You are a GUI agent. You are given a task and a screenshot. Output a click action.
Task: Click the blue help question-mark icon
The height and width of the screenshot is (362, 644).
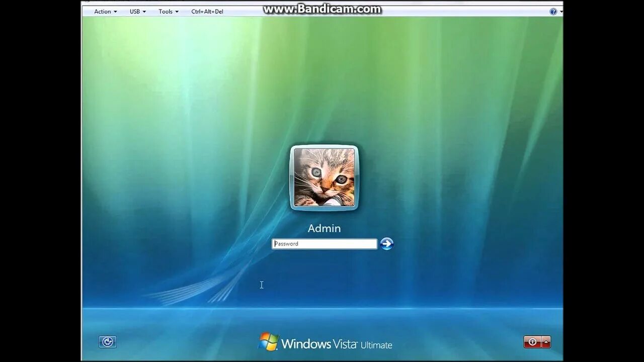coord(553,12)
